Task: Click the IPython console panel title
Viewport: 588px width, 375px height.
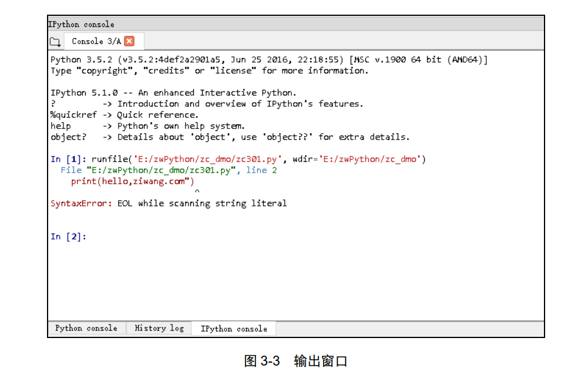Action: tap(82, 24)
